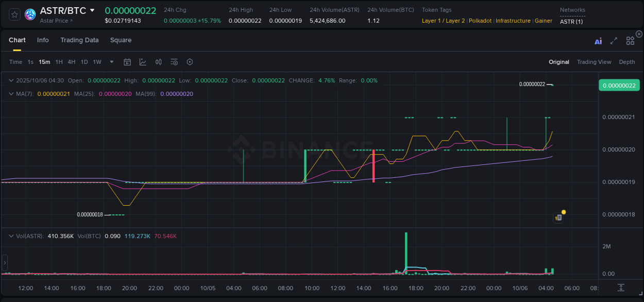This screenshot has width=644, height=302.
Task: Switch to the Trading Data tab
Action: pyautogui.click(x=79, y=40)
